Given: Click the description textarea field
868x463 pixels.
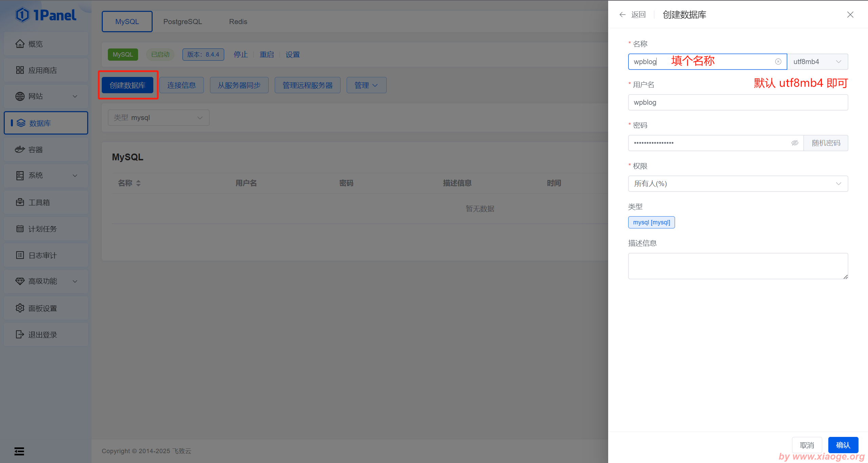Looking at the screenshot, I should tap(738, 266).
